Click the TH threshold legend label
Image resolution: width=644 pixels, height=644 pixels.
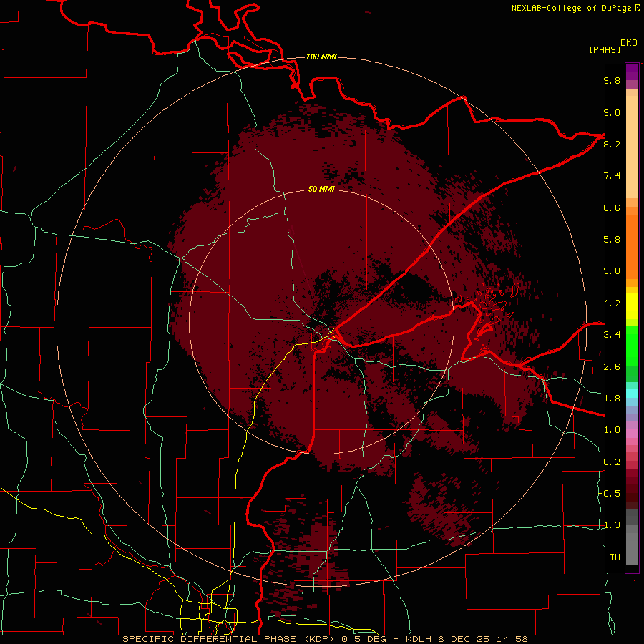pyautogui.click(x=615, y=557)
